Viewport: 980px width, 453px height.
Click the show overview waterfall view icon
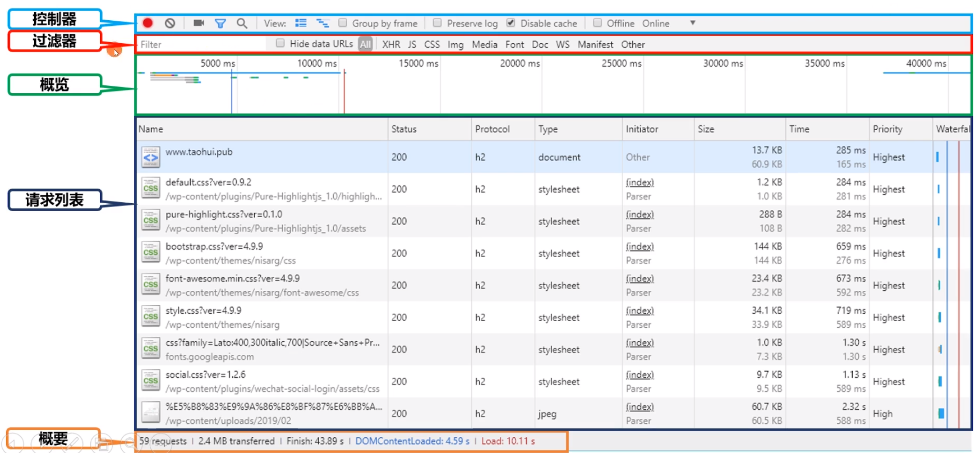point(323,23)
